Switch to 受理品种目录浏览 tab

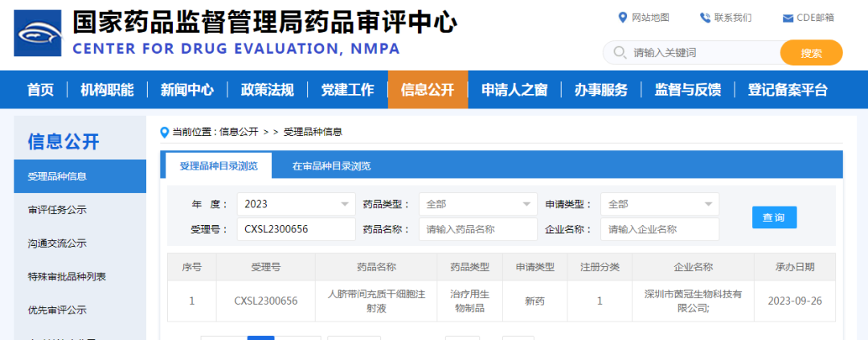219,166
